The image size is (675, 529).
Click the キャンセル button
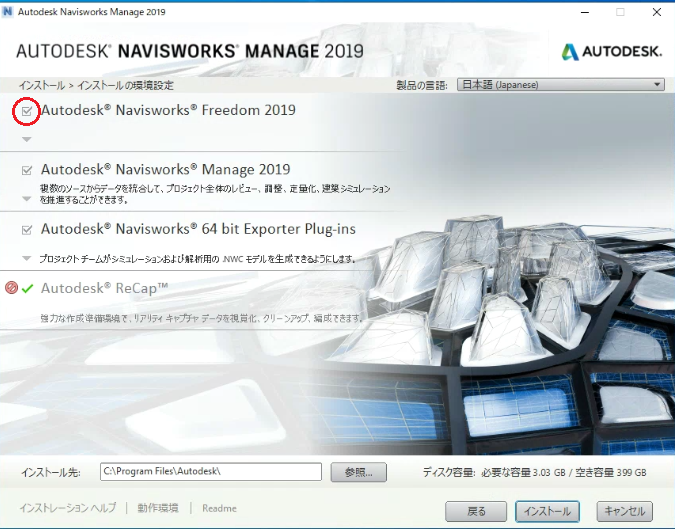point(625,511)
